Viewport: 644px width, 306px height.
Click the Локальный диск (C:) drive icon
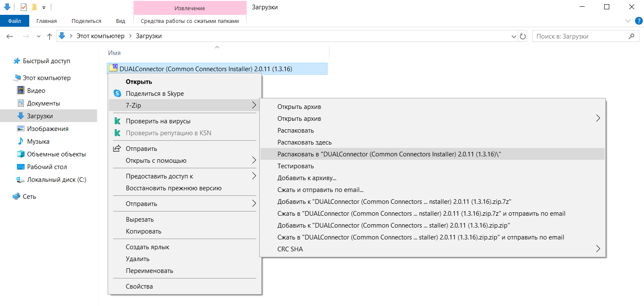21,180
